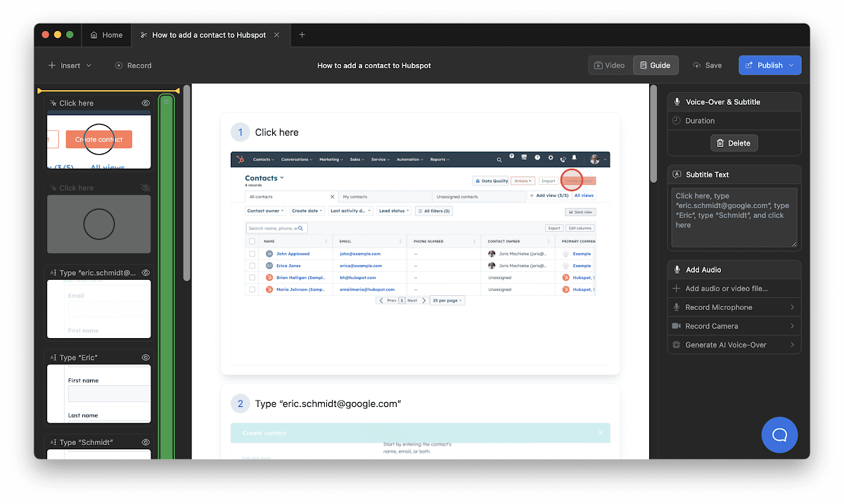Switch to Guide mode
The width and height of the screenshot is (844, 504).
[655, 65]
